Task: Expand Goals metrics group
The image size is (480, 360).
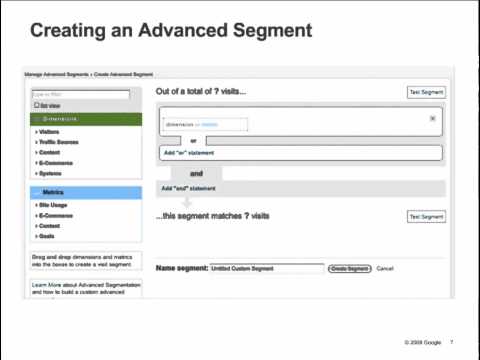Action: 45,236
